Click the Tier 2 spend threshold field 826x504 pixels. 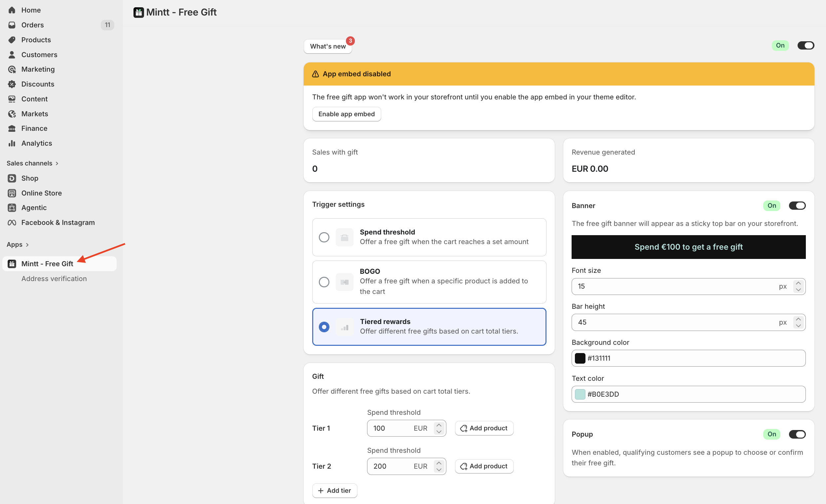tap(406, 466)
